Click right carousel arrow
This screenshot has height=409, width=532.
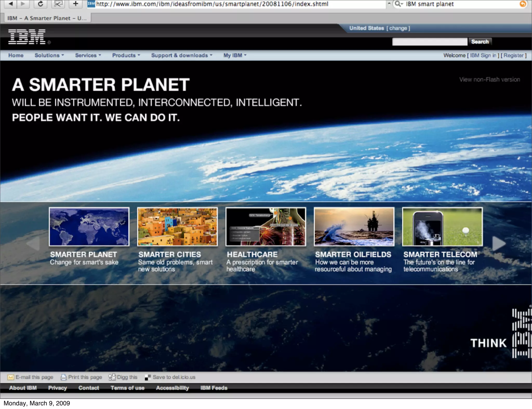pyautogui.click(x=498, y=243)
